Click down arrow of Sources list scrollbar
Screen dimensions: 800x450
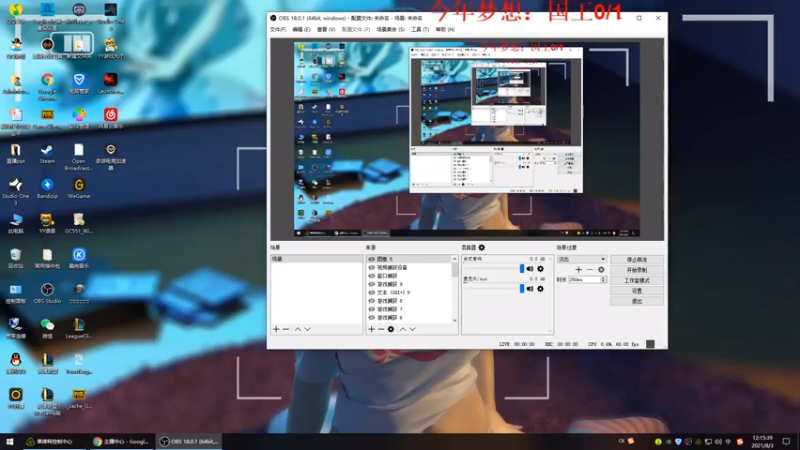click(x=455, y=321)
